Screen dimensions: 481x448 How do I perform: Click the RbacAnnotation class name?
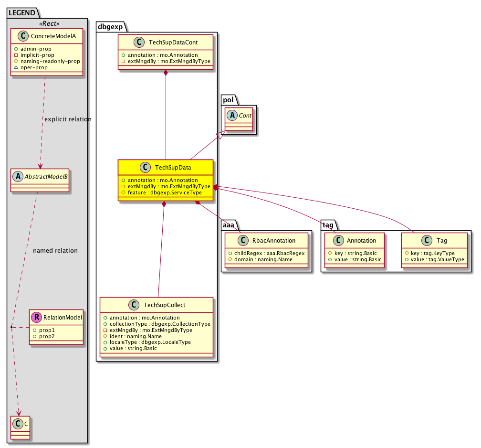click(x=273, y=240)
